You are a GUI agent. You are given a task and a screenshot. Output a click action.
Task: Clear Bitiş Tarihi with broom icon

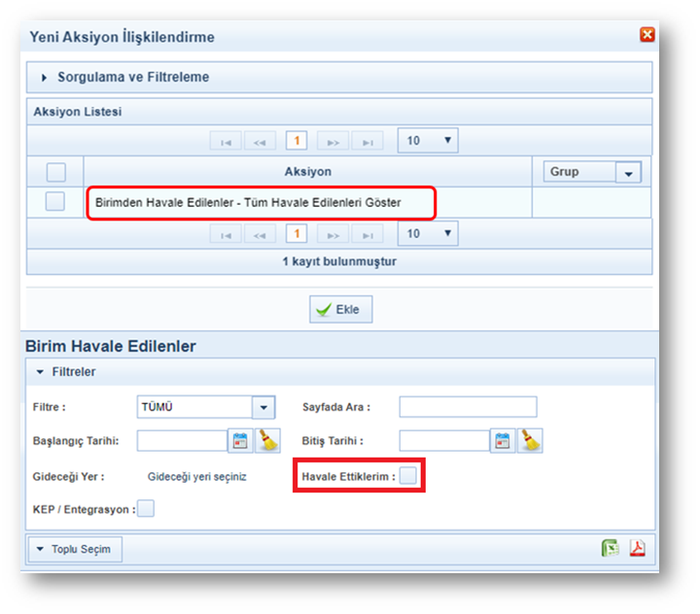(530, 440)
